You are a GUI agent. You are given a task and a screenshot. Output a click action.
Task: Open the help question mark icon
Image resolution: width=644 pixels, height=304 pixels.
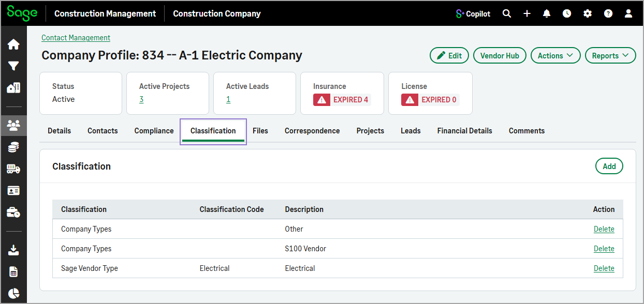[608, 14]
